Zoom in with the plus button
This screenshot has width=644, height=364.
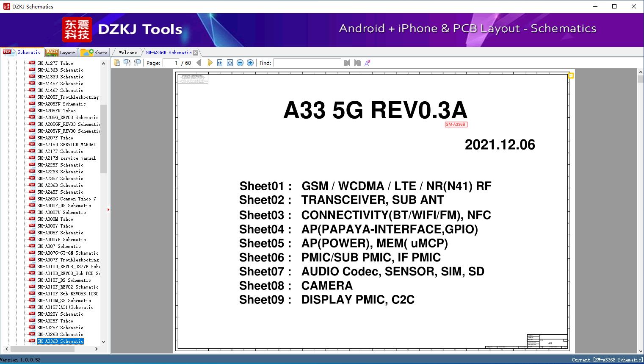250,63
